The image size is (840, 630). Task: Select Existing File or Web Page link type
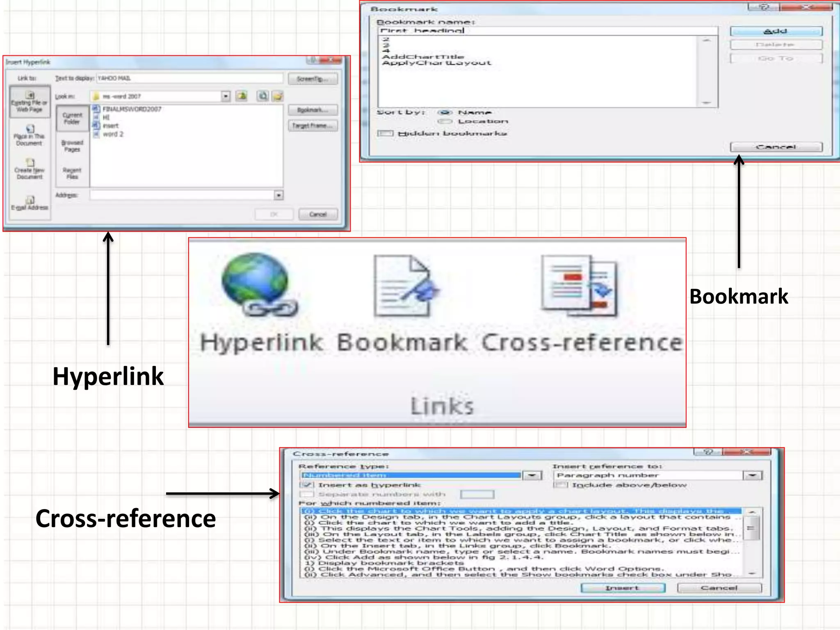tap(30, 102)
